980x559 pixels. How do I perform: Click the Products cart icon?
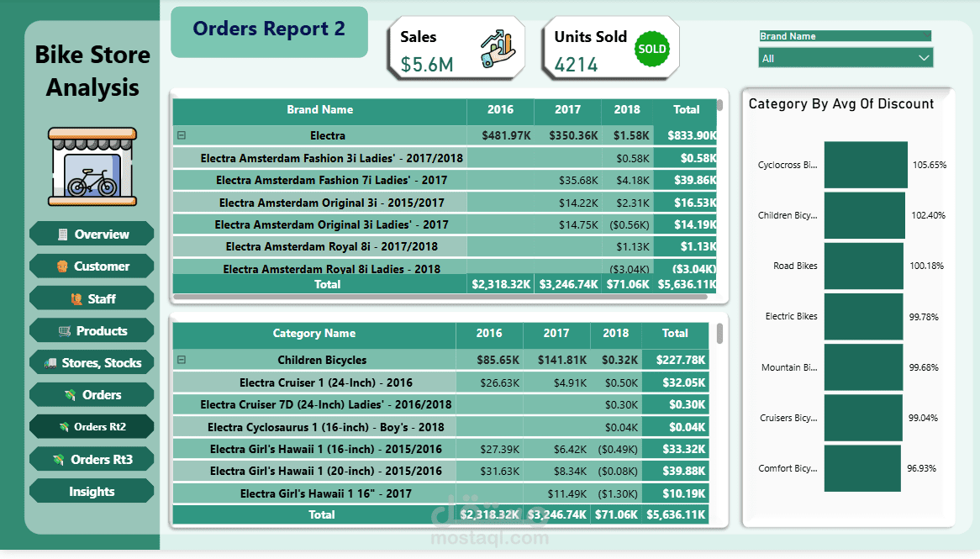point(65,331)
